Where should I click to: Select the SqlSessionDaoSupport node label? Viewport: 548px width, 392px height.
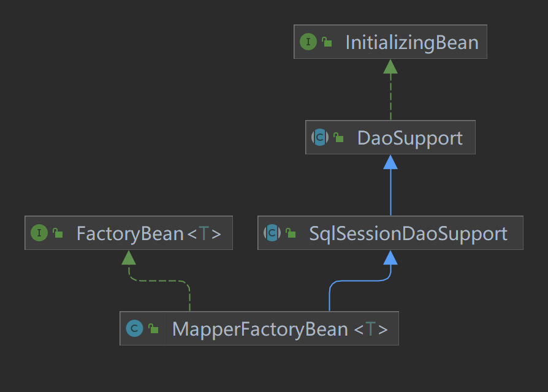pyautogui.click(x=408, y=233)
